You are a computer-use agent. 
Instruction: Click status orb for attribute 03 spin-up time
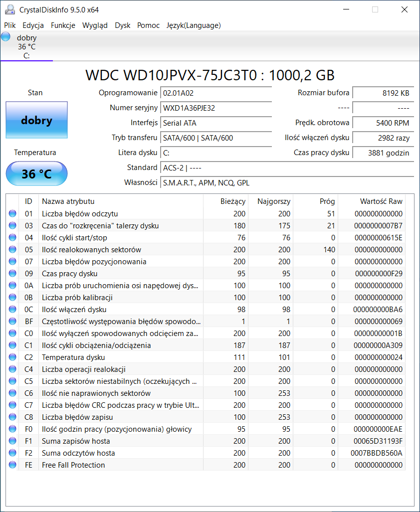12,226
